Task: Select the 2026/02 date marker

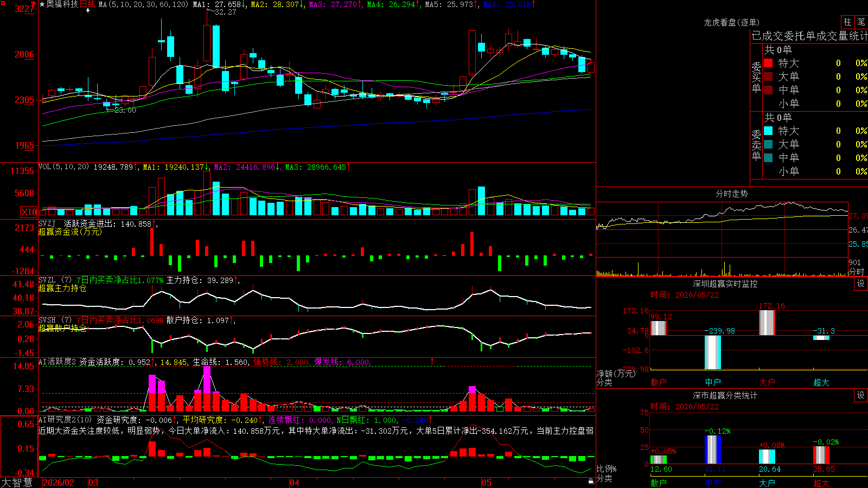Action: pyautogui.click(x=59, y=483)
